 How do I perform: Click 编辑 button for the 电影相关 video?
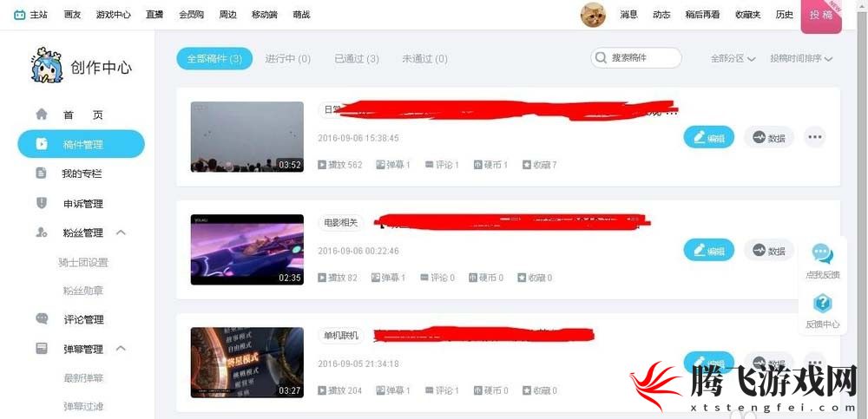tap(708, 250)
